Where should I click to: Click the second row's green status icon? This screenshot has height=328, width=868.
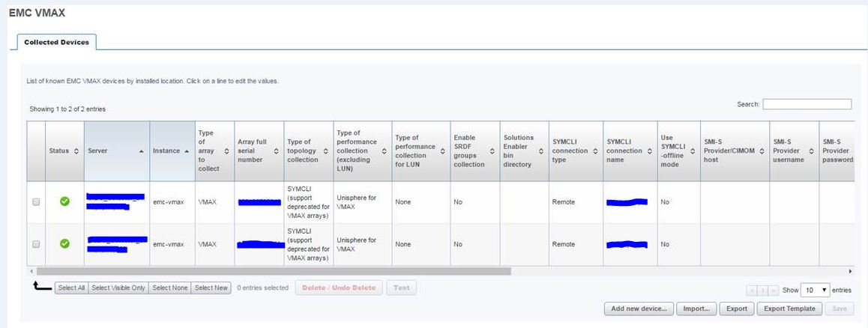64,243
